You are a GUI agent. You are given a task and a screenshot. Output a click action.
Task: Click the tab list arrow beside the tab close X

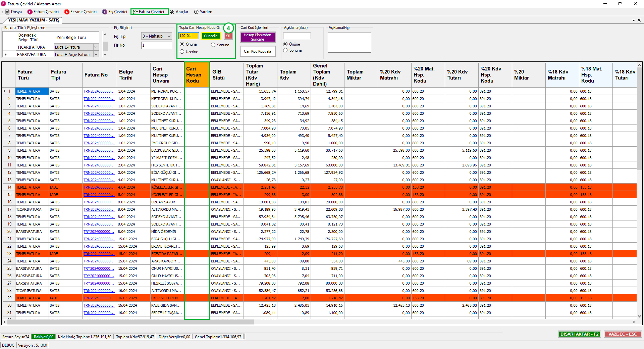pos(633,20)
